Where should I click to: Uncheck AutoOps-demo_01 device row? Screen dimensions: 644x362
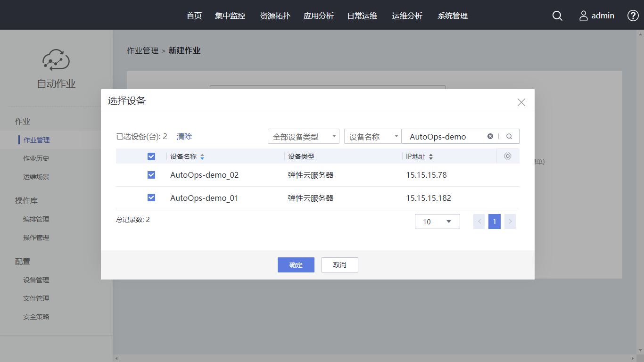[151, 197]
